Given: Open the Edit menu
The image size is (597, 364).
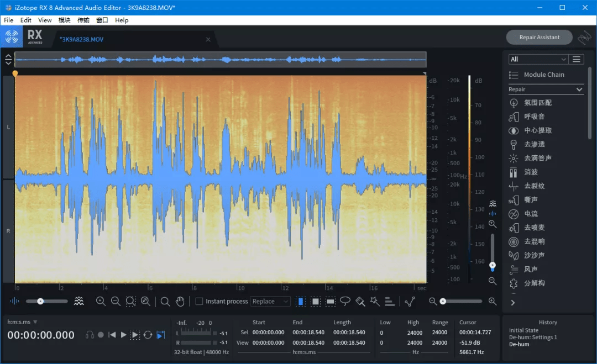Looking at the screenshot, I should 25,20.
